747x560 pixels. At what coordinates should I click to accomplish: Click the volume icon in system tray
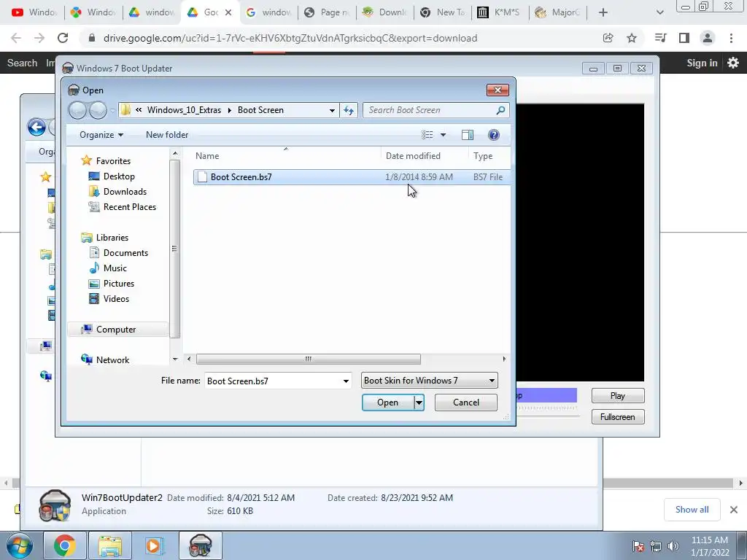pyautogui.click(x=673, y=545)
